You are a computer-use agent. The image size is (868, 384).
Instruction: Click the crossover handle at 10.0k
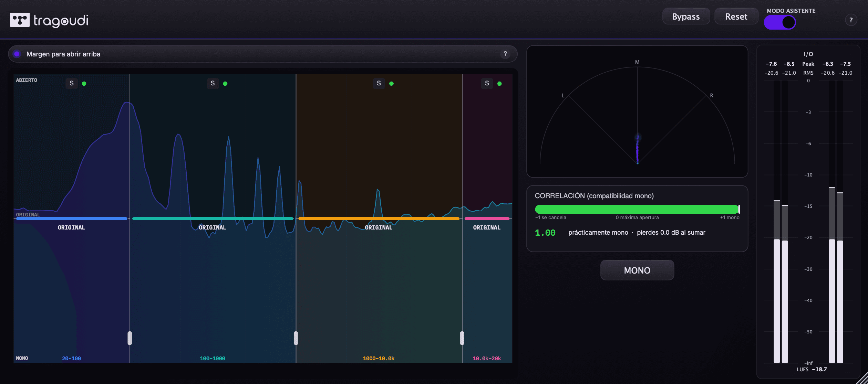coord(462,338)
